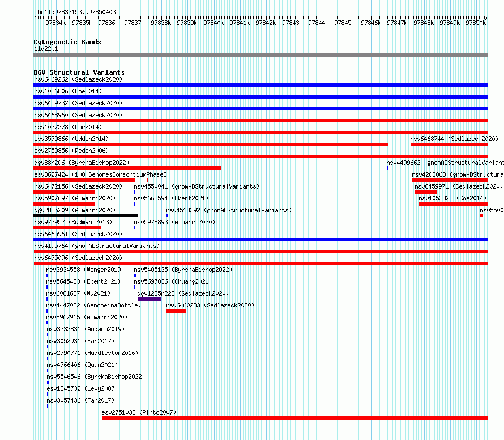Select the nsv1052823 (Coe2014) label
The height and width of the screenshot is (440, 504).
[x=452, y=198]
